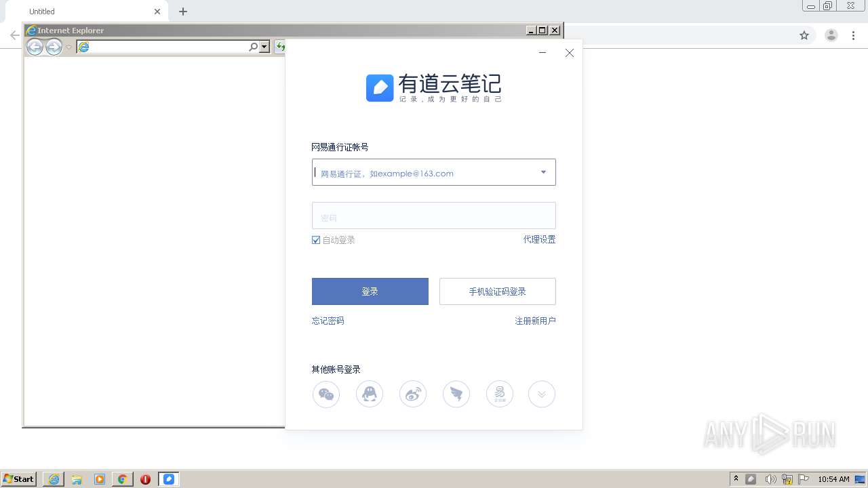Open the Chrome three-dot menu
The height and width of the screenshot is (488, 868).
tap(853, 35)
